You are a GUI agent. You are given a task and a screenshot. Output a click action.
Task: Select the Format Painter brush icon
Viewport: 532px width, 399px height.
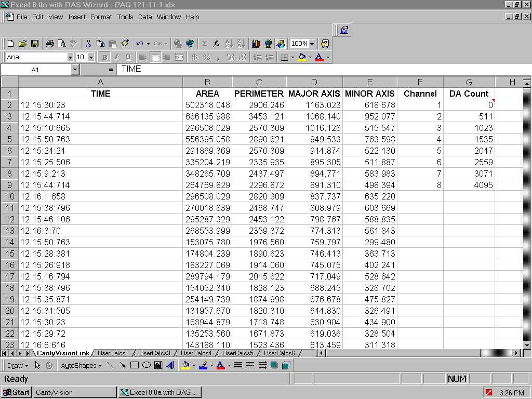(125, 44)
